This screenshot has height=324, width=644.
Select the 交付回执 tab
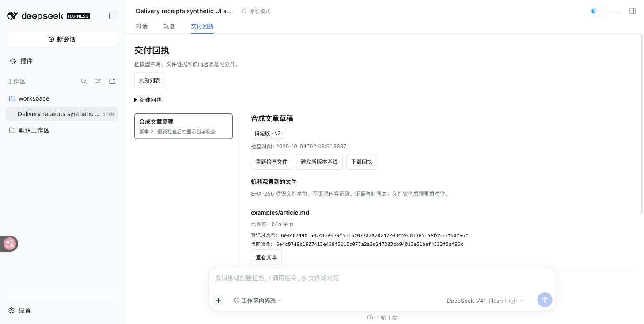(202, 26)
